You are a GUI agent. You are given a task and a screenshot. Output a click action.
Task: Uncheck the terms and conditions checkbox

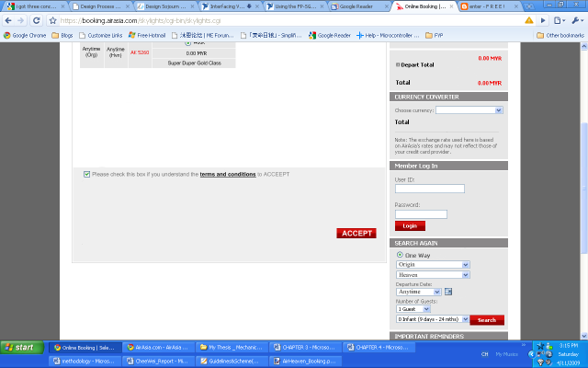[86, 174]
